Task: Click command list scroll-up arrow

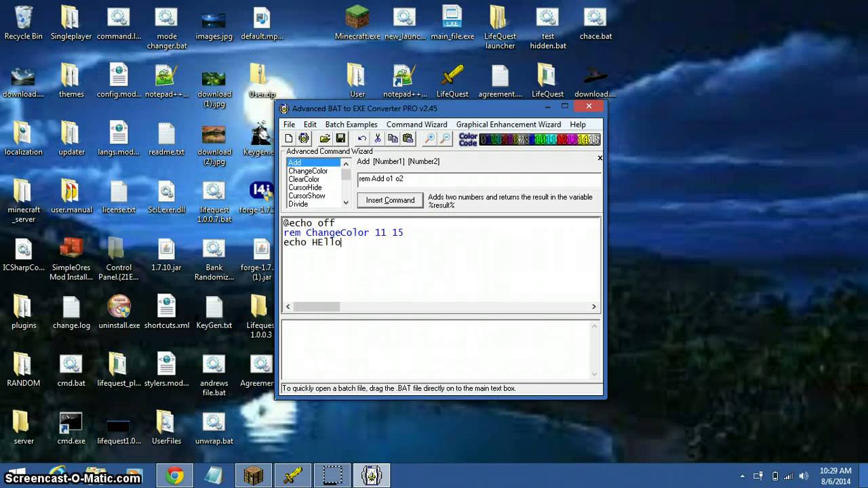Action: [346, 163]
